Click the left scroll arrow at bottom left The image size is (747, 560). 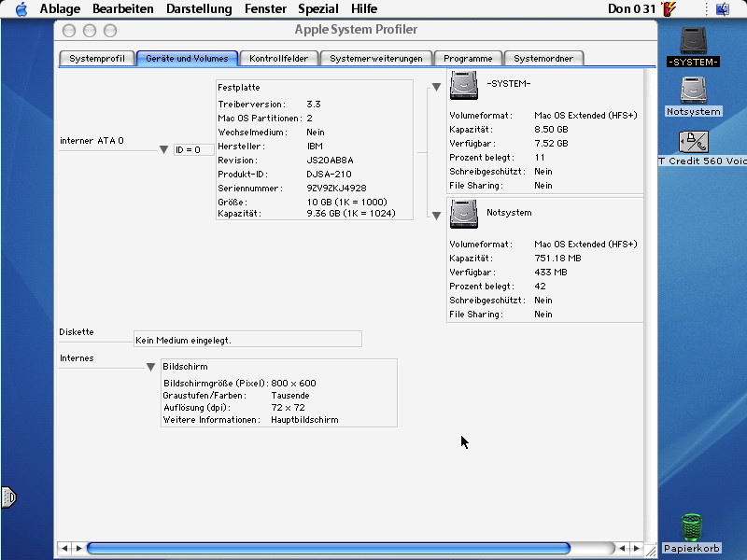64,548
